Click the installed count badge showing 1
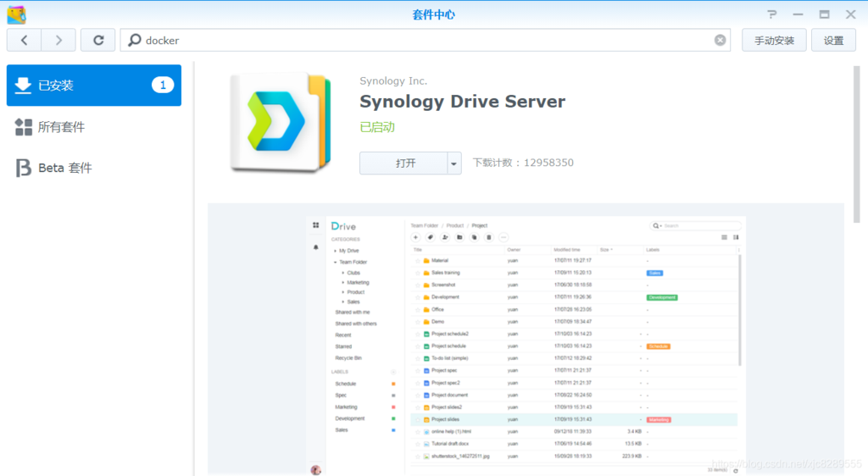Screen dimensions: 868x476 tap(163, 86)
